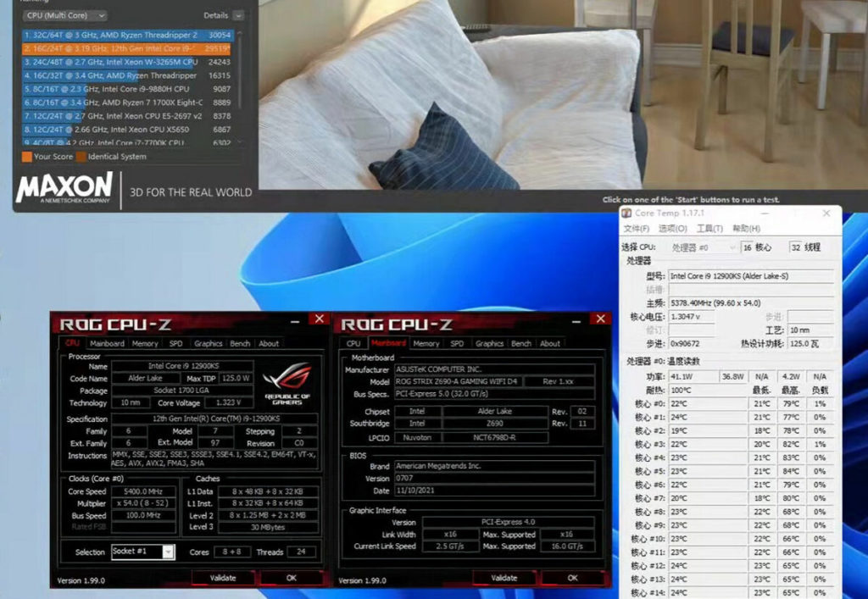
Task: Open the 选项(O) menu in Core Temp
Action: (x=672, y=227)
